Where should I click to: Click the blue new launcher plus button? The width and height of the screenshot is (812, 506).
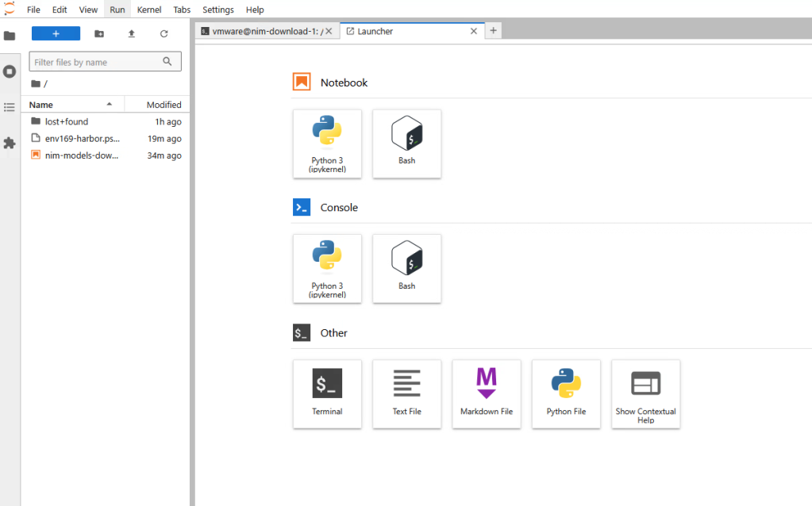56,33
